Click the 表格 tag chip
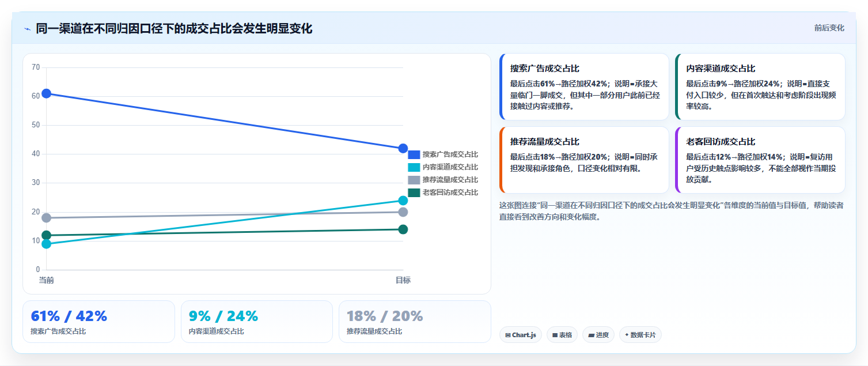Image resolution: width=868 pixels, height=366 pixels. [x=562, y=335]
